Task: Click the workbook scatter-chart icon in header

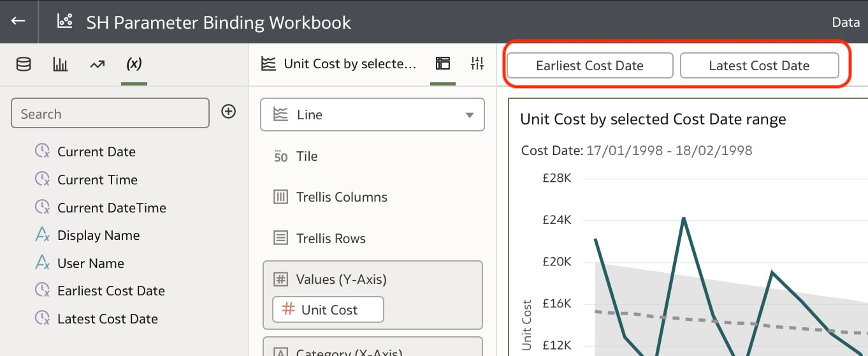Action: pos(64,22)
